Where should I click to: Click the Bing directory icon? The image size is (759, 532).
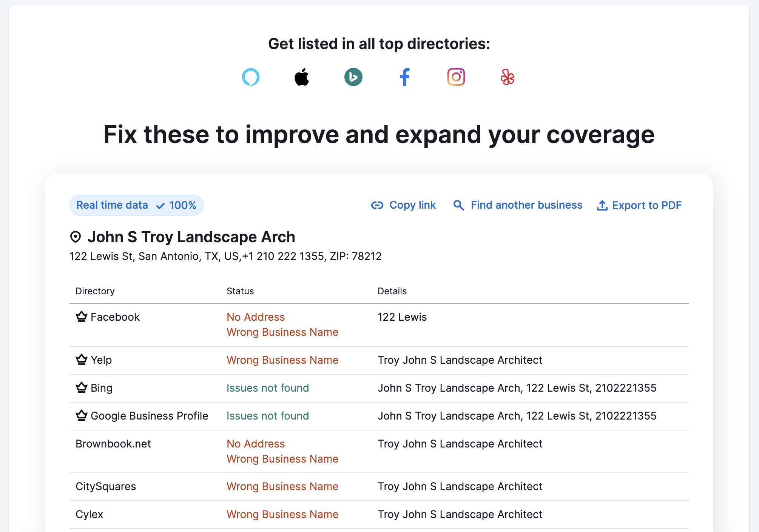(x=353, y=77)
